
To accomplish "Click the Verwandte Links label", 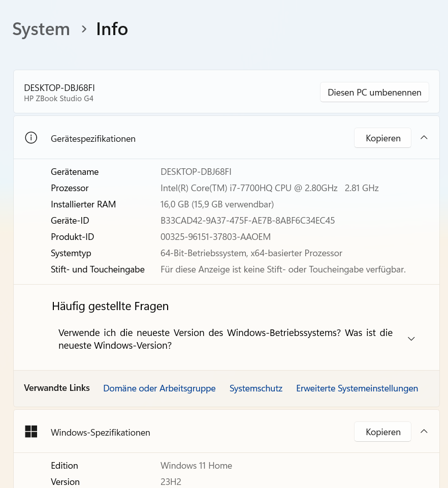I will click(x=57, y=388).
